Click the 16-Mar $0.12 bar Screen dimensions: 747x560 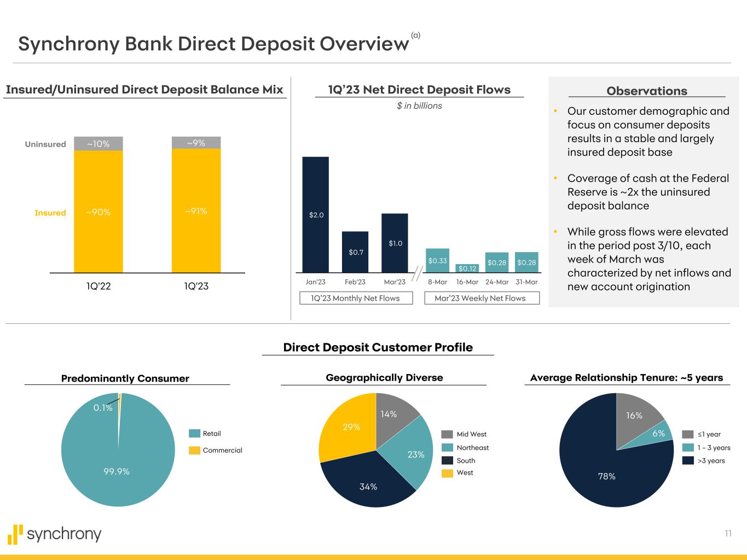tap(467, 268)
